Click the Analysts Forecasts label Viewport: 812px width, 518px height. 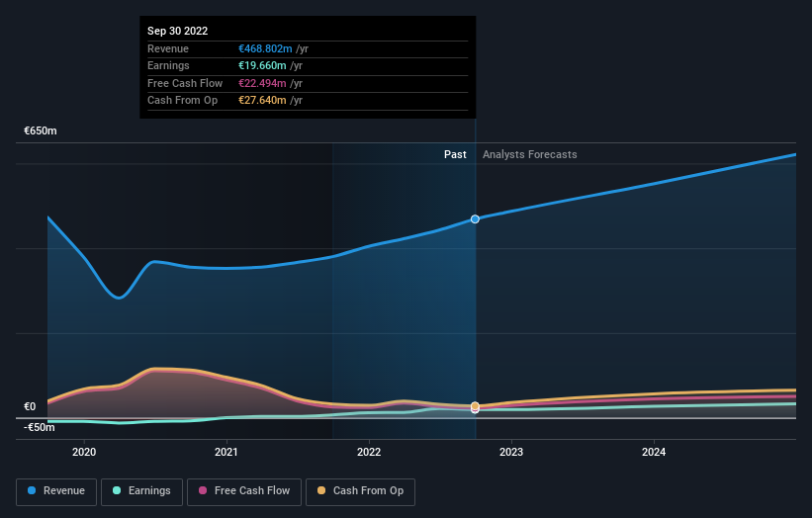(x=530, y=155)
